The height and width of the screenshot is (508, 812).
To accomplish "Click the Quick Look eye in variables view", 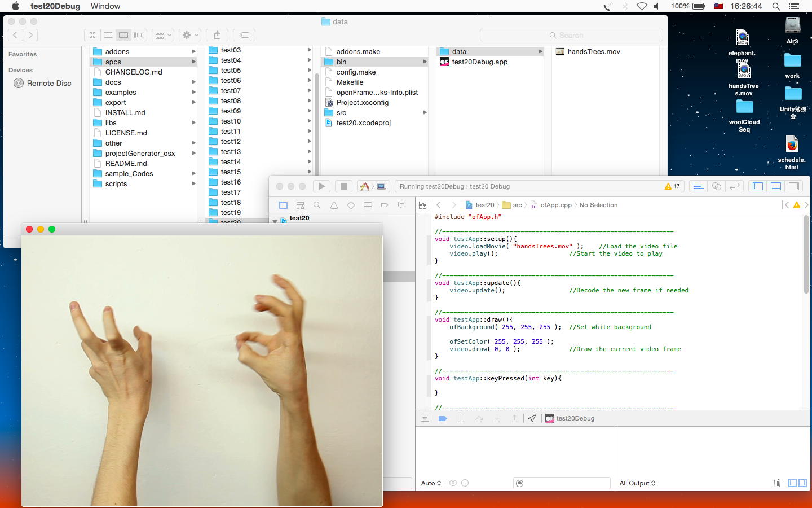I will [453, 483].
